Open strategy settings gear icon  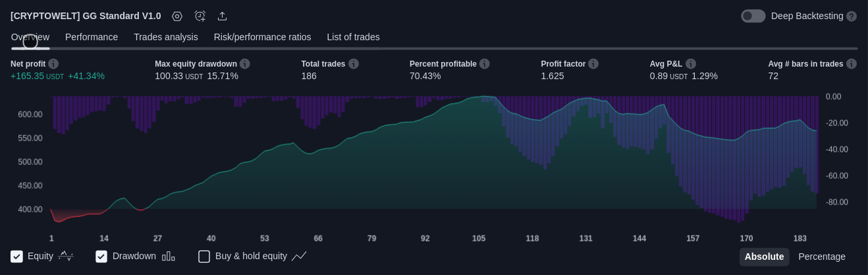(177, 16)
